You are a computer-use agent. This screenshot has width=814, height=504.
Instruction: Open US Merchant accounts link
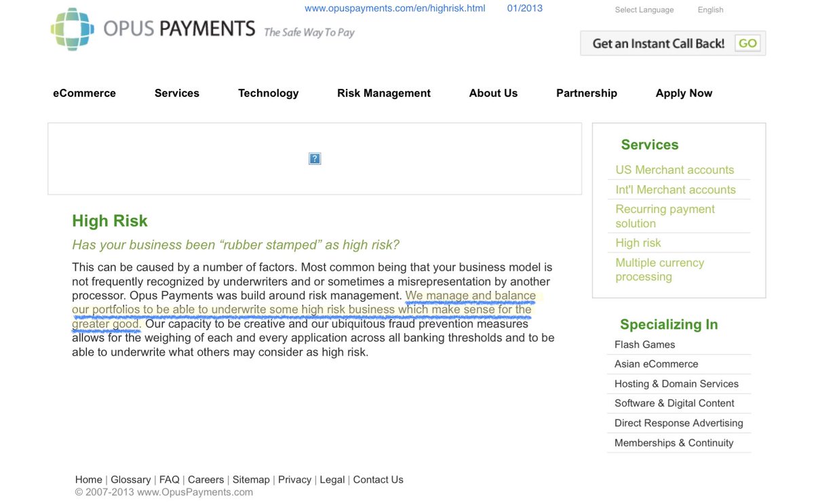point(675,170)
